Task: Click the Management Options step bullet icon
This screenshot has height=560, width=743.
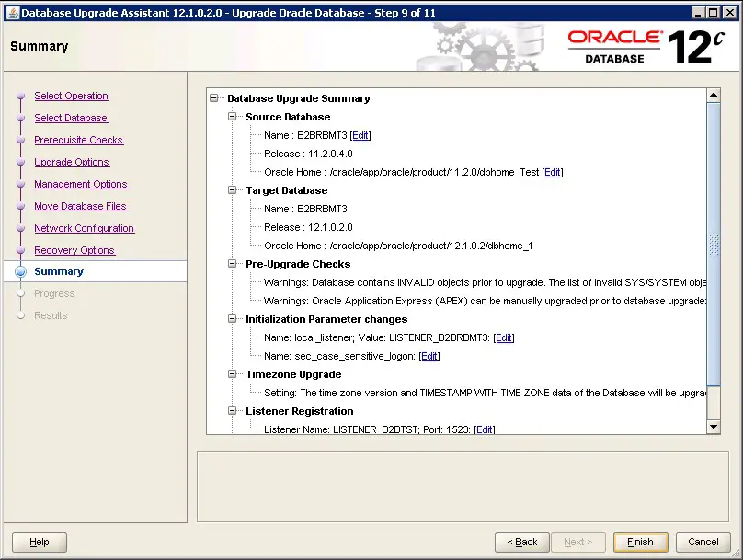Action: pos(20,184)
